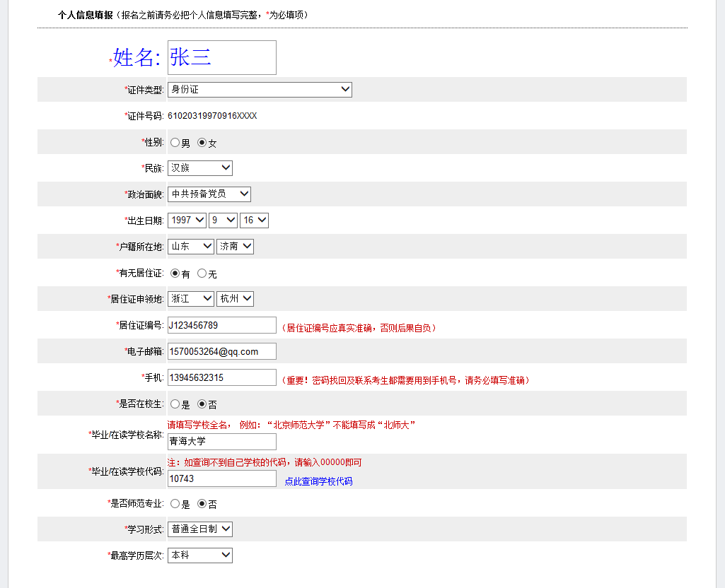Select the 男 gender radio button
The image size is (725, 588).
(175, 143)
